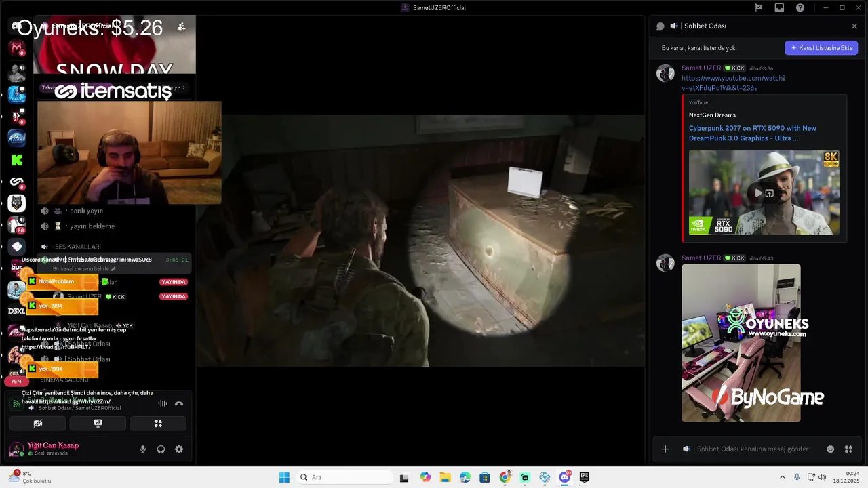Click the Kanal Listesine Ekle button

coord(822,48)
